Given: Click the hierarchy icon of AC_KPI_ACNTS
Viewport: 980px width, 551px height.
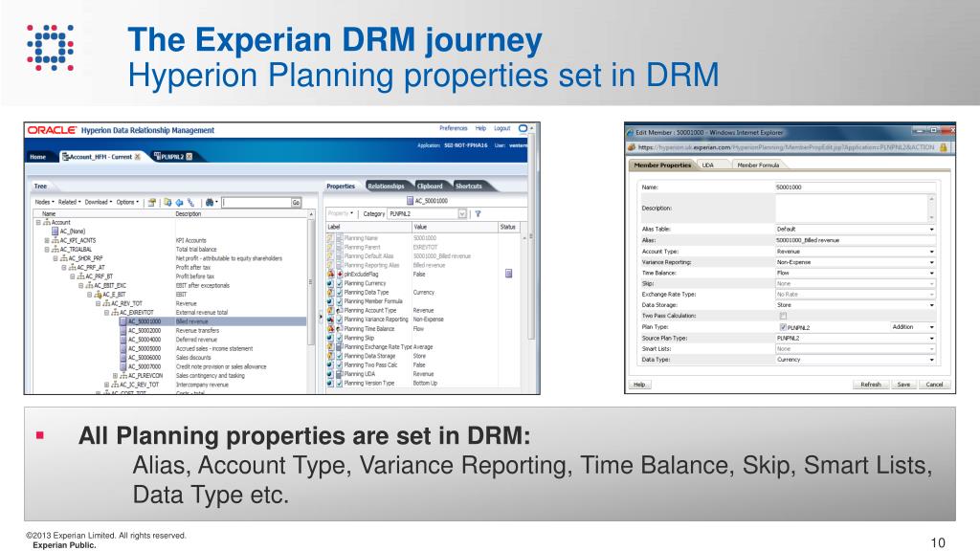Looking at the screenshot, I should pyautogui.click(x=55, y=240).
